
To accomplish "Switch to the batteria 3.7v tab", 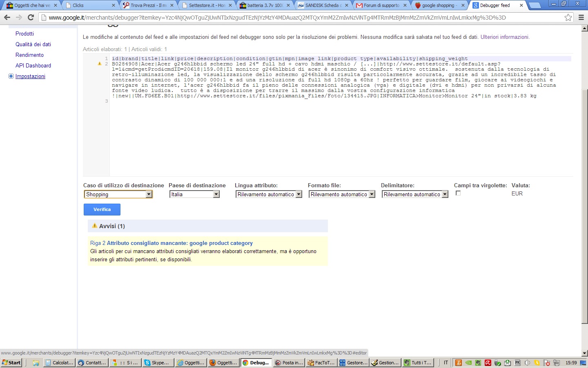I will click(265, 5).
